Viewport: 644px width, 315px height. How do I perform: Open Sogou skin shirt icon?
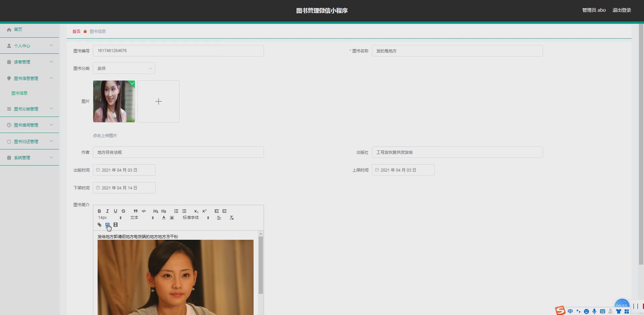pos(619,311)
